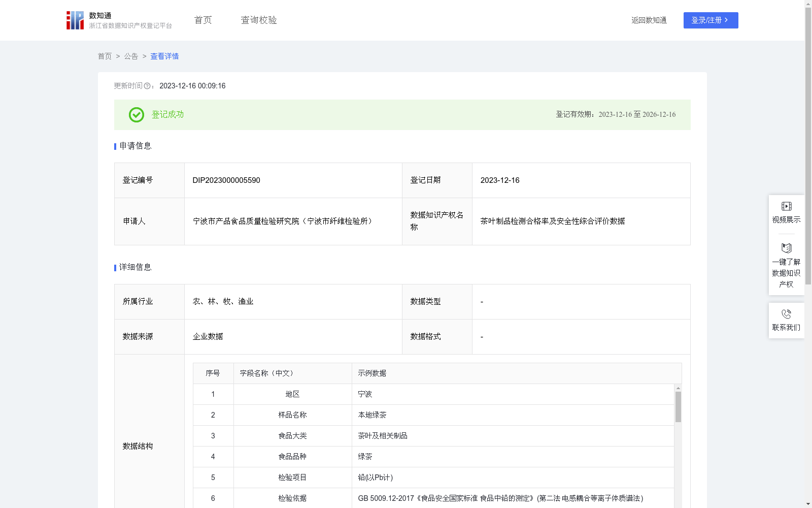Viewport: 812px width, 508px height.
Task: Click the table scrollbar's up arrow
Action: [678, 388]
